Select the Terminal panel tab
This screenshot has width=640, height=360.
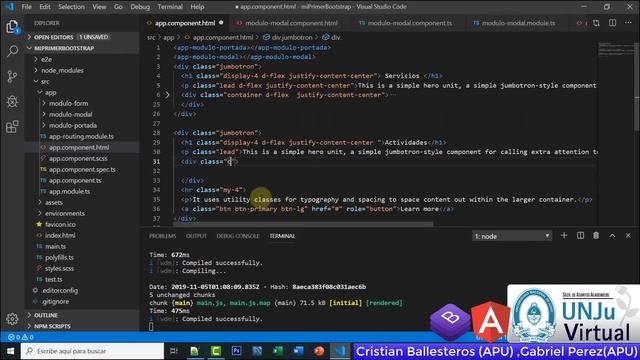282,236
